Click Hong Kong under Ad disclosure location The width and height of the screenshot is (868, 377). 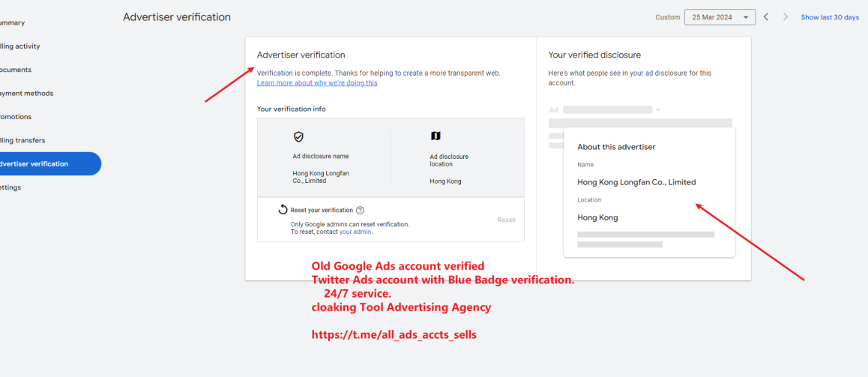(x=446, y=181)
